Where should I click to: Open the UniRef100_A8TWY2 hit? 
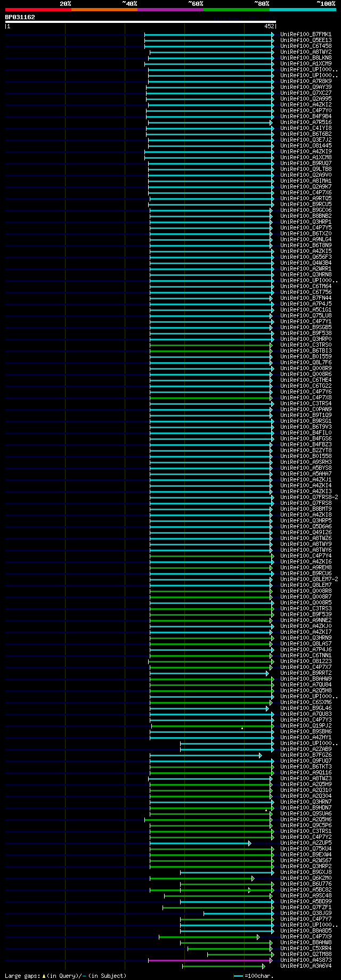[306, 52]
